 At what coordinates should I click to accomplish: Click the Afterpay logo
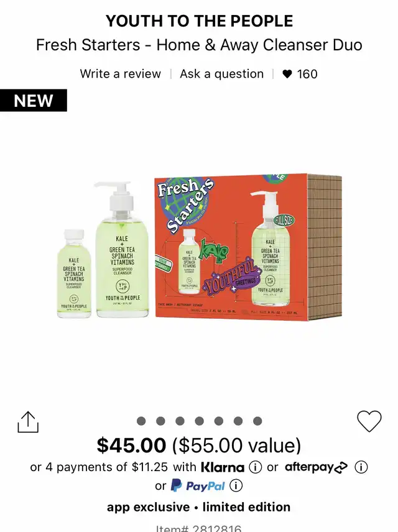click(x=316, y=467)
